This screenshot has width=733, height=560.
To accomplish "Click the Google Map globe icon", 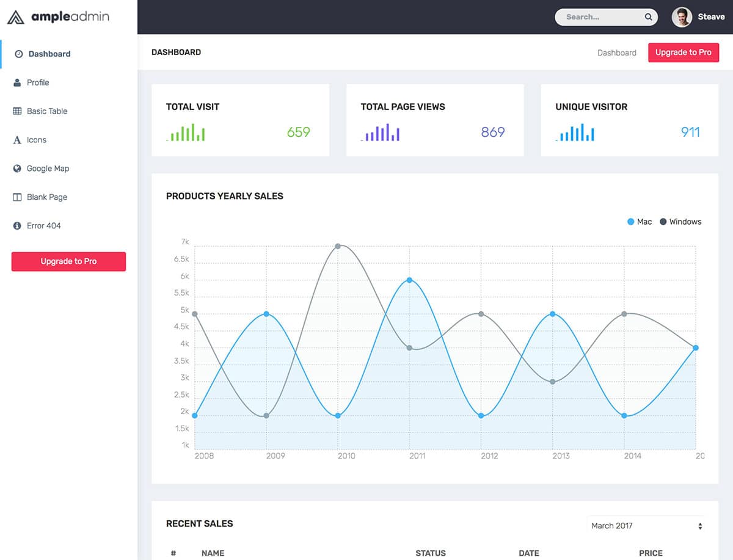I will [x=17, y=169].
